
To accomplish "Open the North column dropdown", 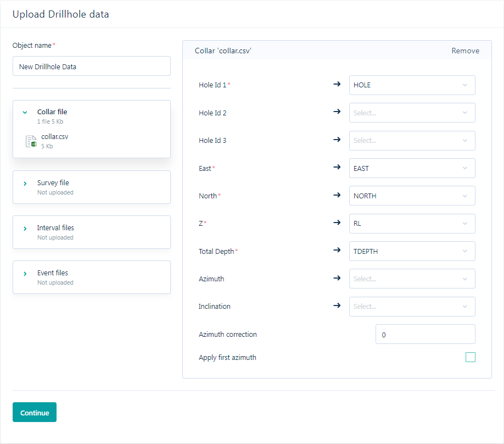I will [412, 196].
